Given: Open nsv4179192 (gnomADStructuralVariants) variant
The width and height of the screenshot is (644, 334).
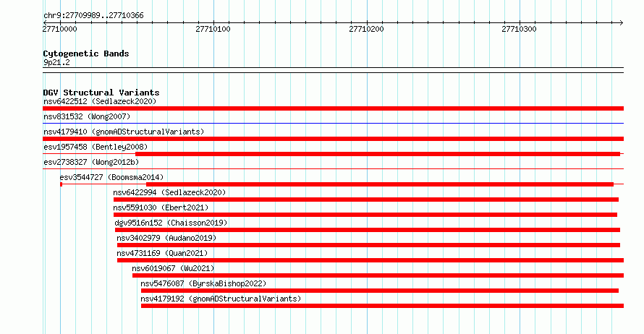Looking at the screenshot, I should (x=221, y=299).
